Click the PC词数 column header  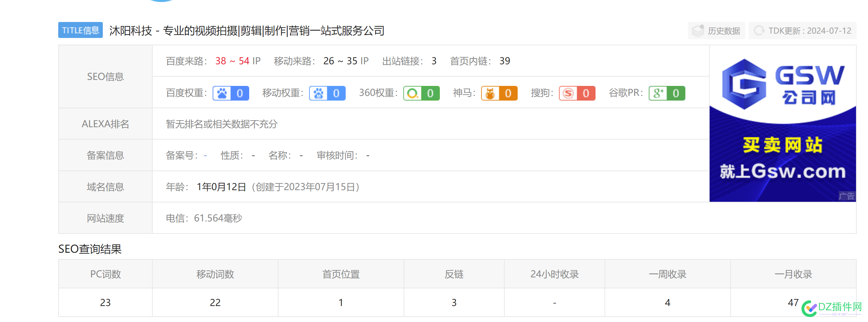tap(105, 274)
